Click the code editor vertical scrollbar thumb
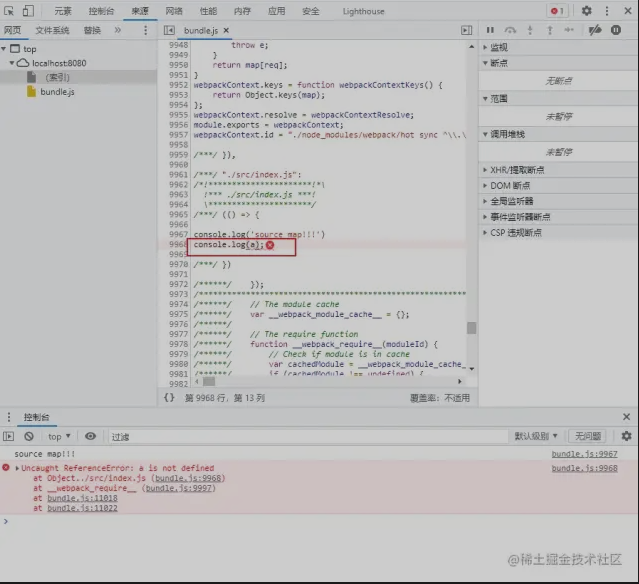The image size is (639, 584). (472, 328)
